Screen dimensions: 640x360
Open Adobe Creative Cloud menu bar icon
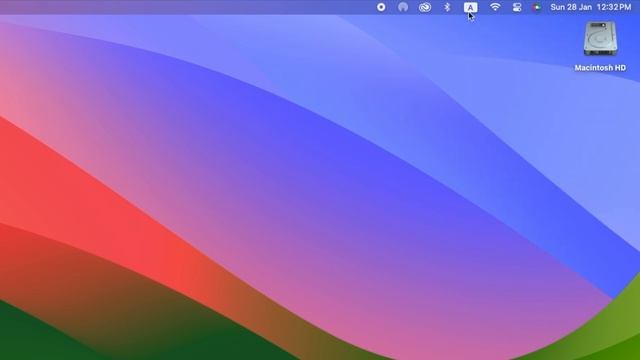click(425, 7)
